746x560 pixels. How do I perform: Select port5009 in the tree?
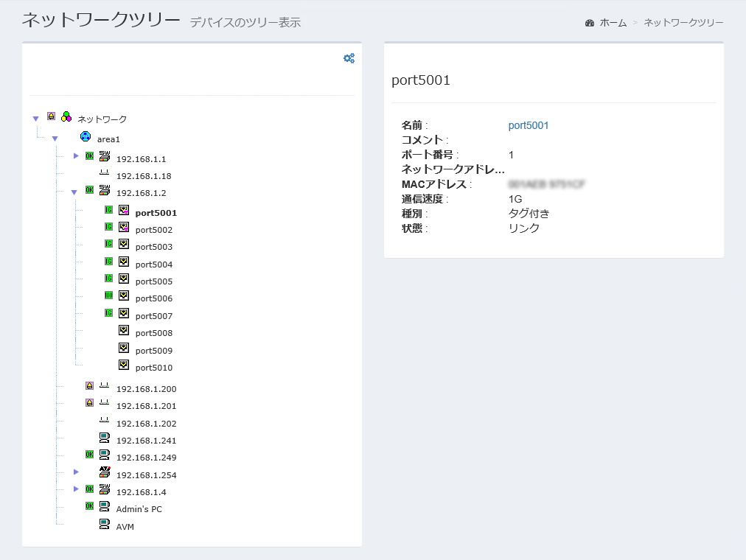coord(153,351)
